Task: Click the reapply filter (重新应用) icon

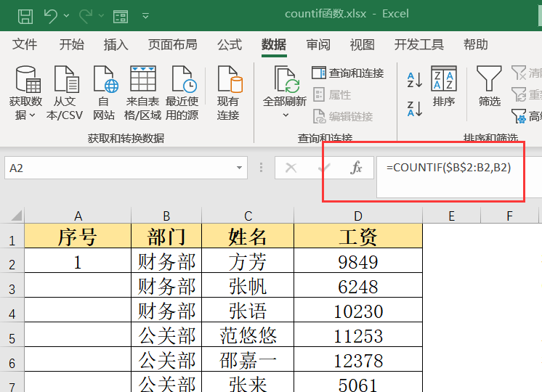Action: point(519,94)
